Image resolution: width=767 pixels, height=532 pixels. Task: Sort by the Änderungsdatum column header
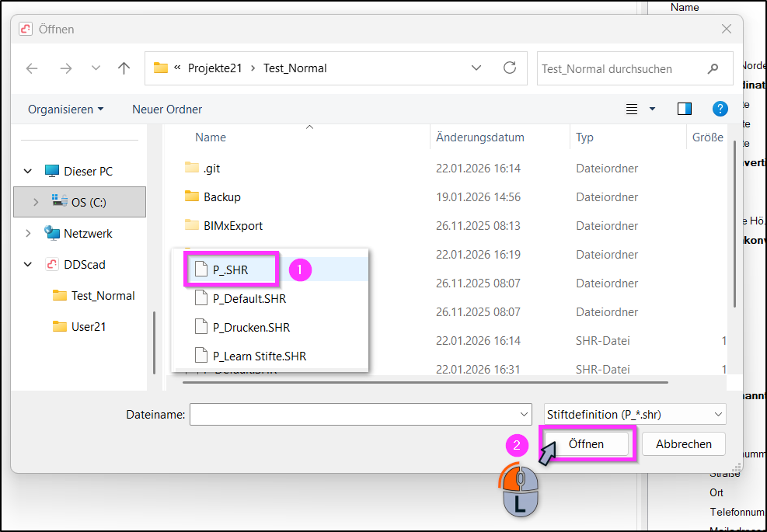(x=480, y=137)
